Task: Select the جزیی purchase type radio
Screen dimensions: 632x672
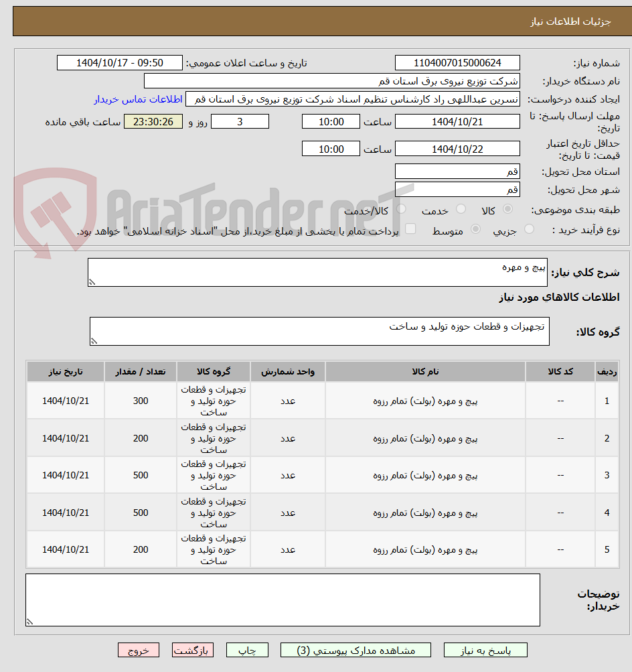Action: click(530, 229)
